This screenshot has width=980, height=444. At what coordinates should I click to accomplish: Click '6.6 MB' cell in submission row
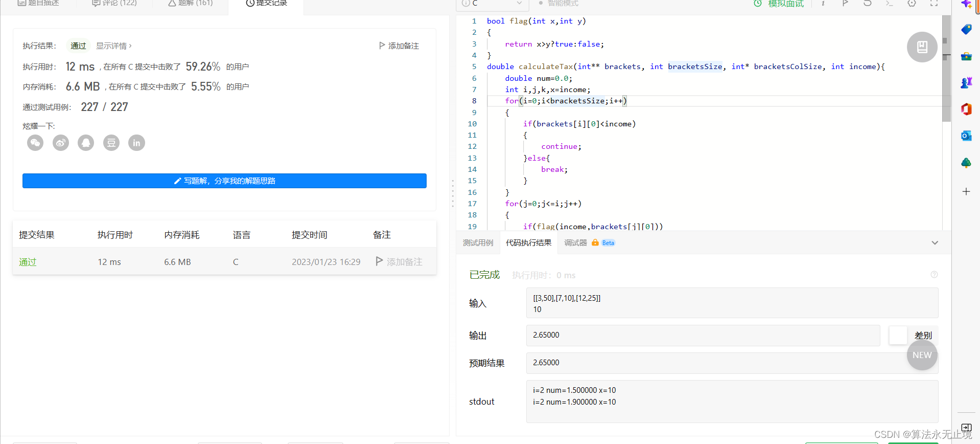click(177, 262)
